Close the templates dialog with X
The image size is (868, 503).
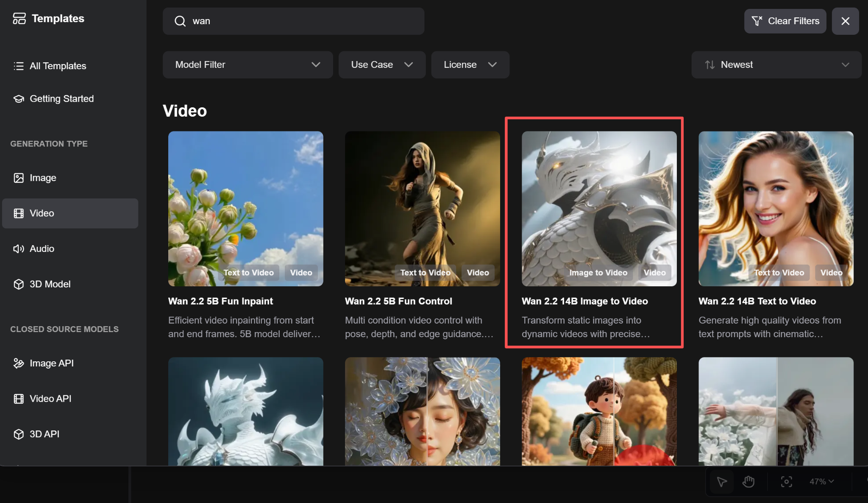tap(845, 21)
